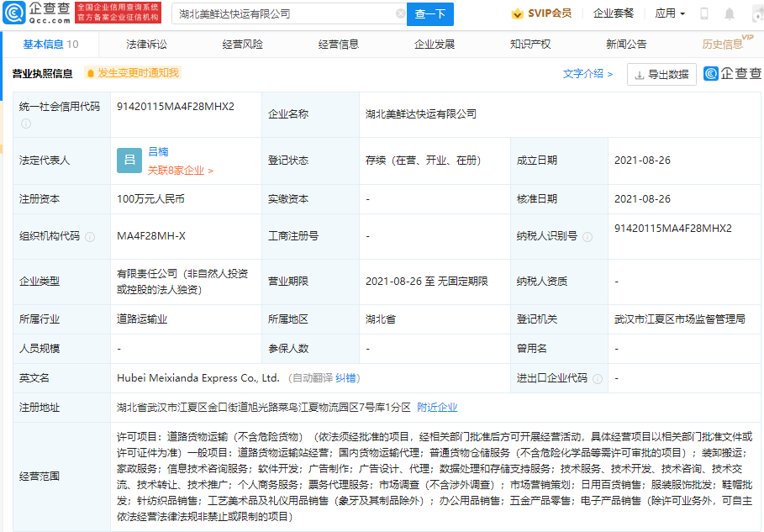Expand 关联8家企业 related companies
The width and height of the screenshot is (764, 532).
click(180, 171)
